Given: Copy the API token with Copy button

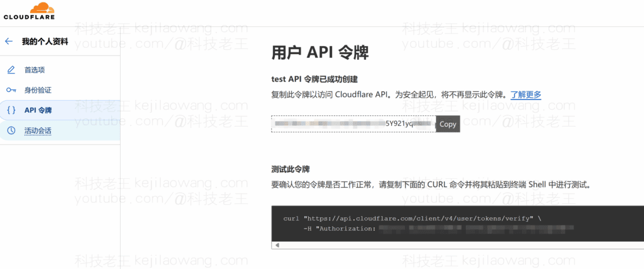Looking at the screenshot, I should 448,124.
